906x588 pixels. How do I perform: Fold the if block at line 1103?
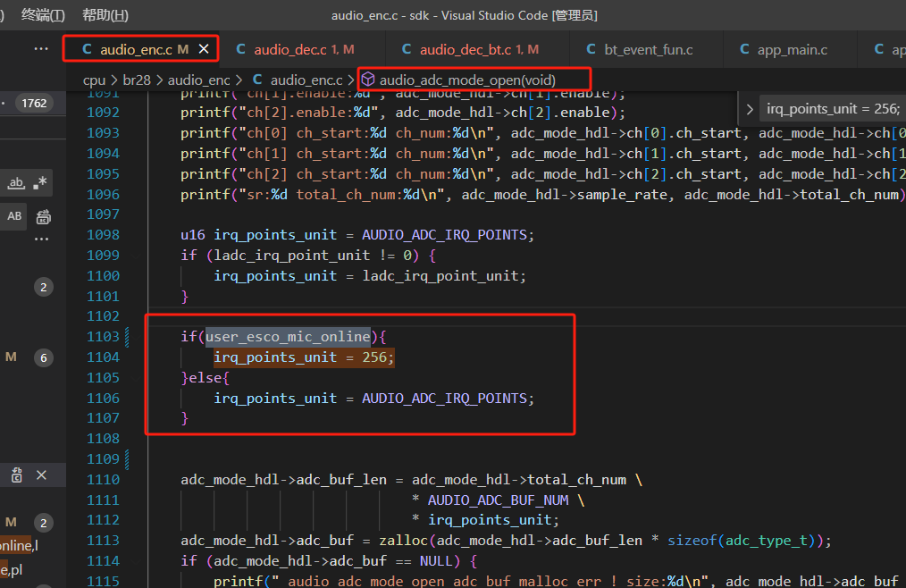click(135, 337)
